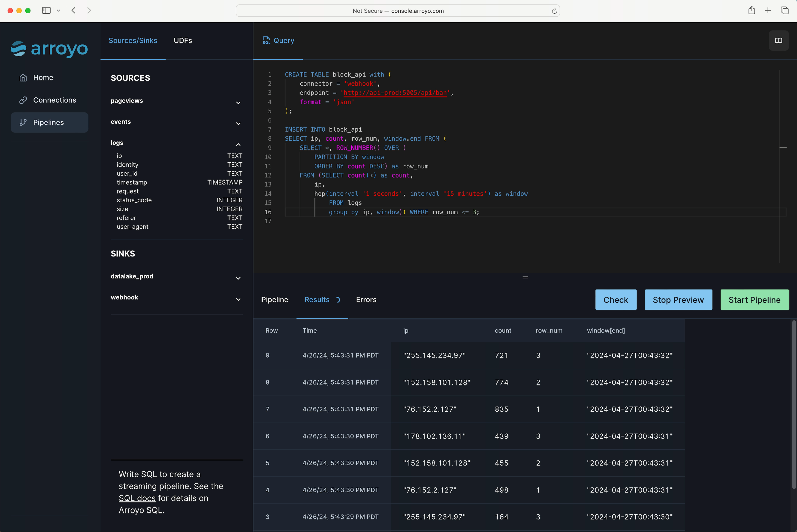Click count value 455
The width and height of the screenshot is (797, 532).
(501, 463)
